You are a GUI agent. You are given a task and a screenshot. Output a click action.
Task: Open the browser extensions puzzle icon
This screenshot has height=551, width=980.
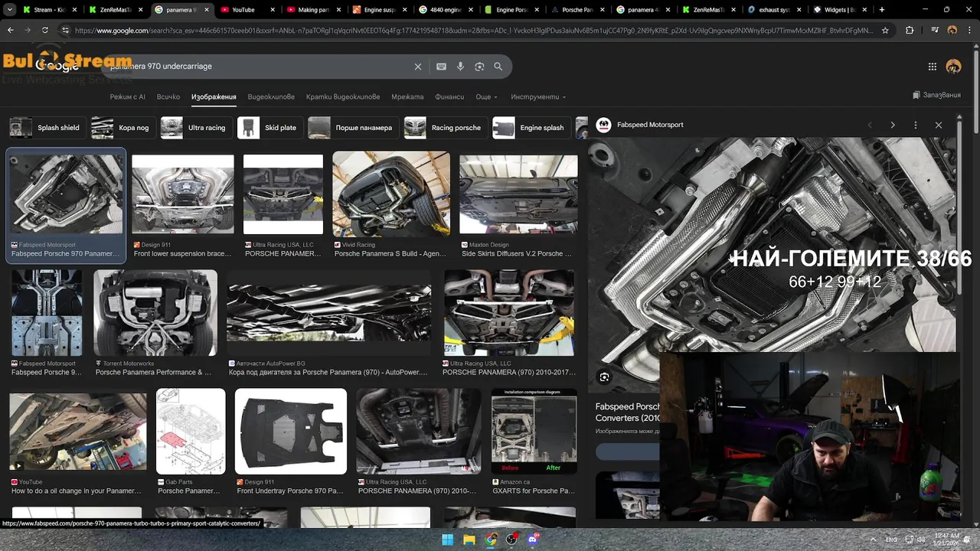pyautogui.click(x=910, y=31)
